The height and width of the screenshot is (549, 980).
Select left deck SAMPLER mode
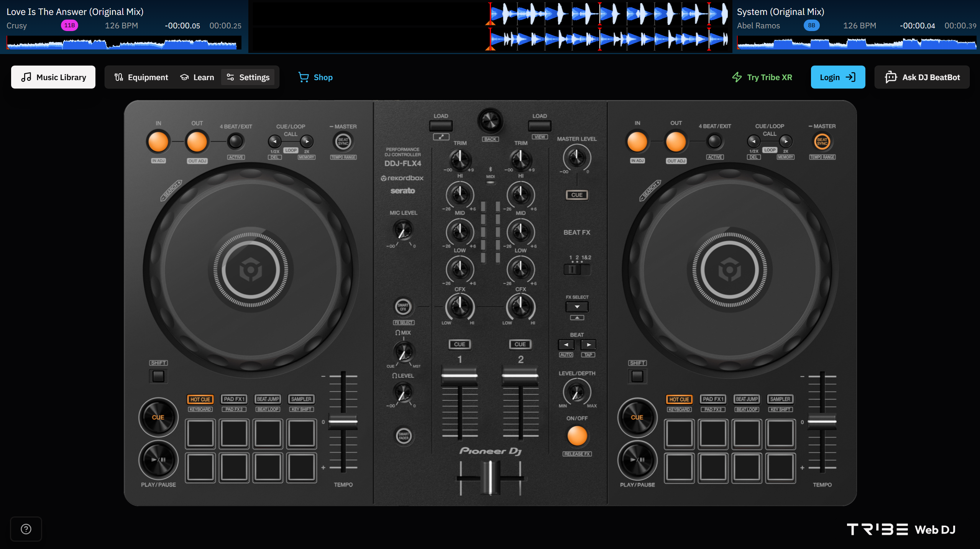301,399
